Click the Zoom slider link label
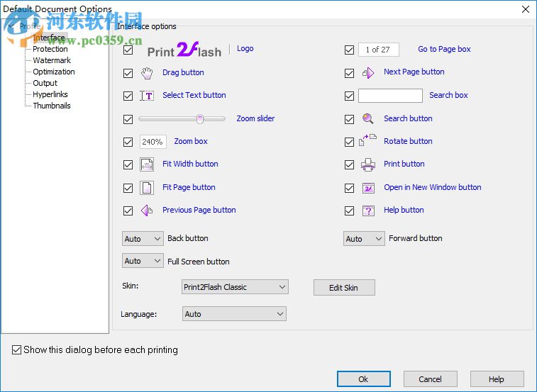537x392 pixels. (x=255, y=118)
